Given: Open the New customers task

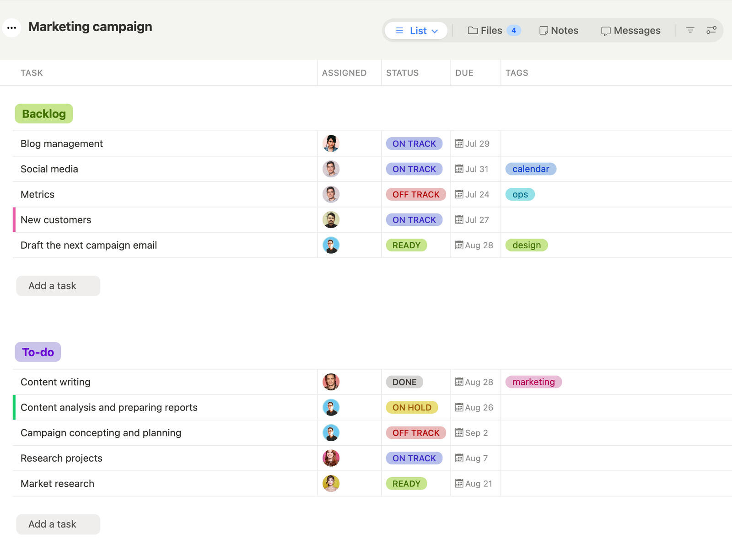Looking at the screenshot, I should point(56,220).
